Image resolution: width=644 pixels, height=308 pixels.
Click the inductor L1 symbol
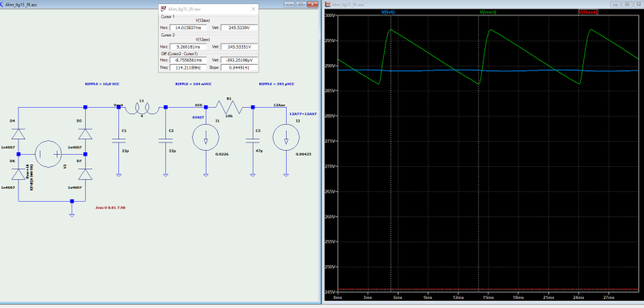point(142,108)
